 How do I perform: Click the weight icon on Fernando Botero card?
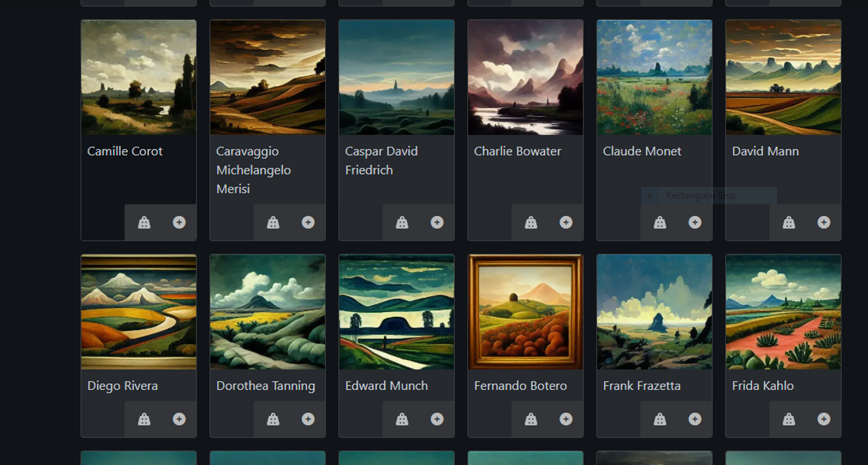pyautogui.click(x=531, y=419)
